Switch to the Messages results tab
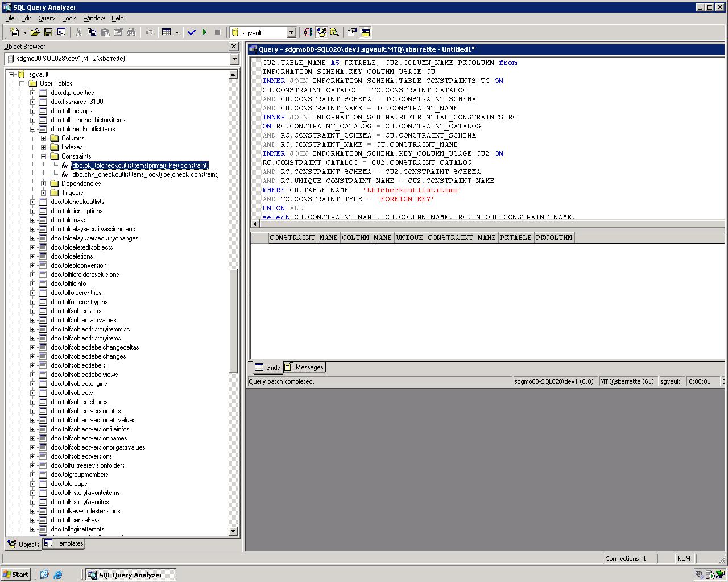 tap(304, 367)
